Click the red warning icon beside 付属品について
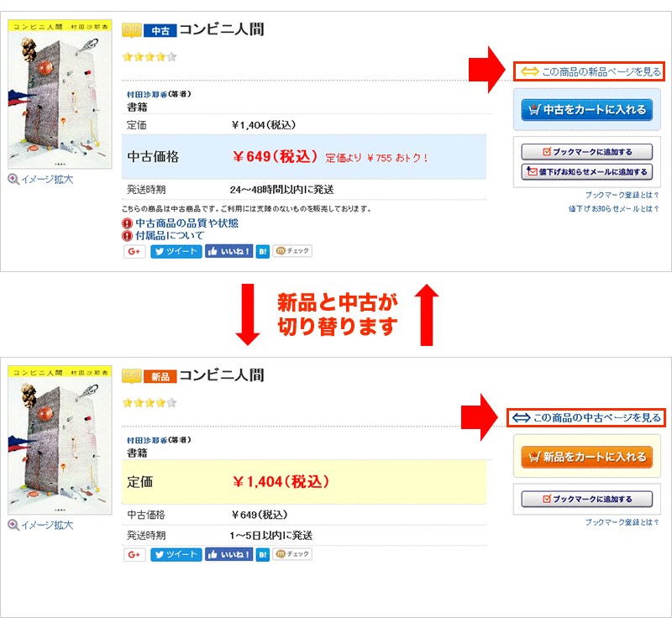Image resolution: width=672 pixels, height=618 pixels. pyautogui.click(x=128, y=235)
